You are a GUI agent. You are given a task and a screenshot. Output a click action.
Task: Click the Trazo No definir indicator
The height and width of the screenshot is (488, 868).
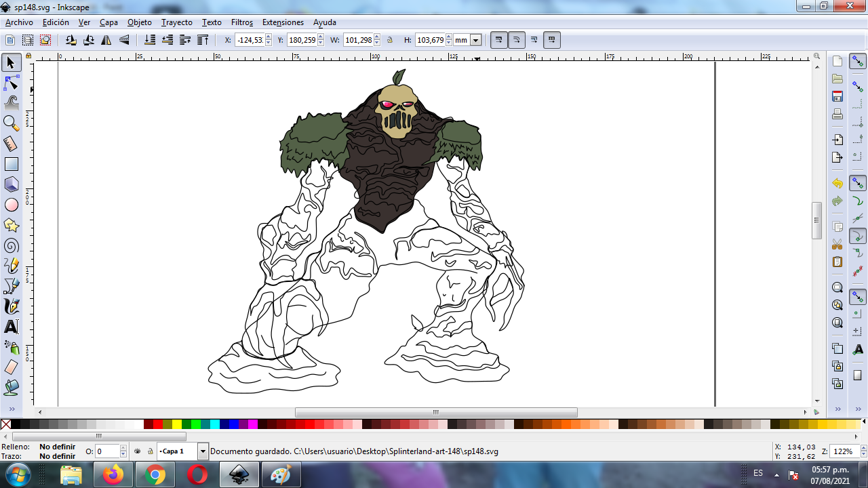coord(57,456)
